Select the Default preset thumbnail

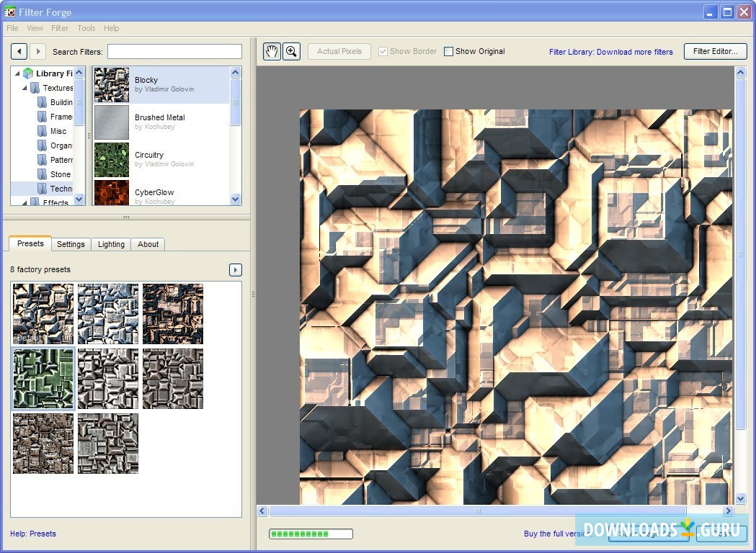[x=43, y=314]
